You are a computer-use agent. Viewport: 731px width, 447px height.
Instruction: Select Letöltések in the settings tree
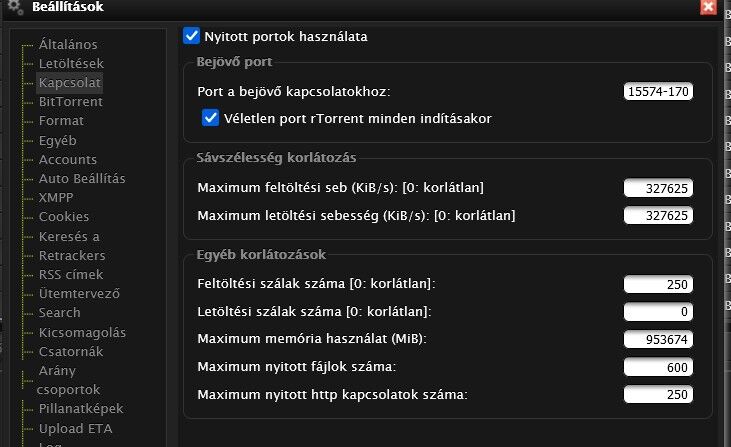71,63
